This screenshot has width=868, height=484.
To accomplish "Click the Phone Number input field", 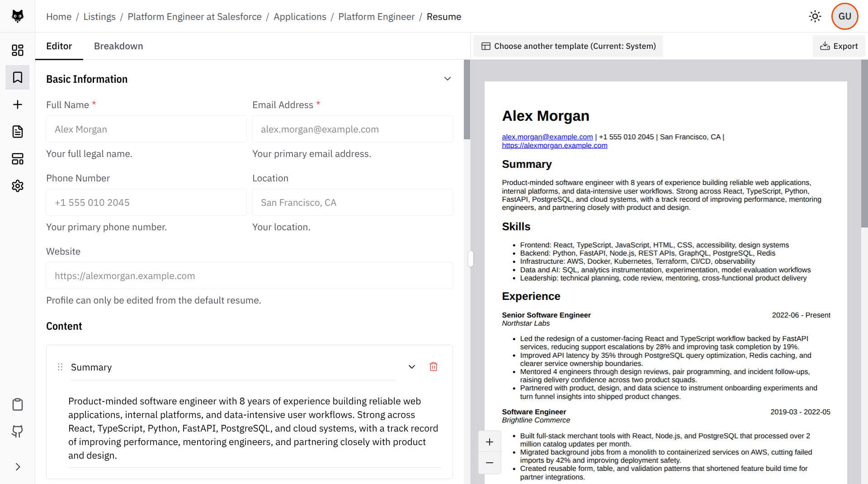I will click(x=146, y=203).
